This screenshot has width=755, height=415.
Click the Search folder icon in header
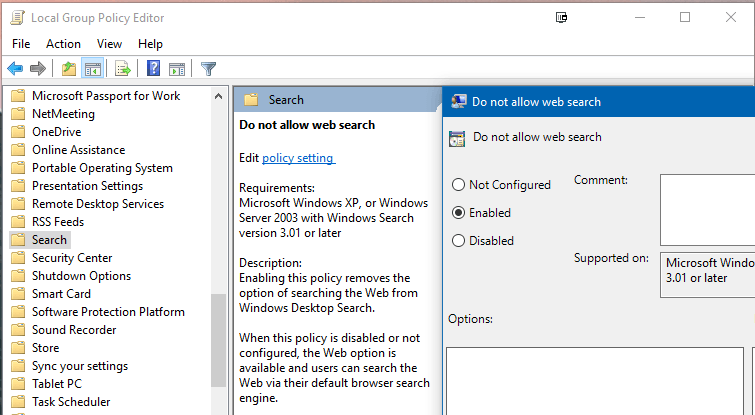(x=251, y=100)
